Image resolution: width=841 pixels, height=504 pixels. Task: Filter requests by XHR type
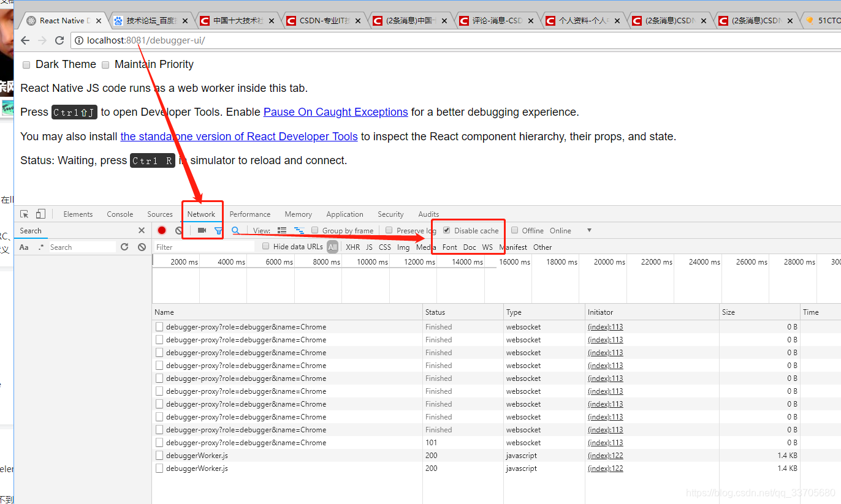click(353, 247)
